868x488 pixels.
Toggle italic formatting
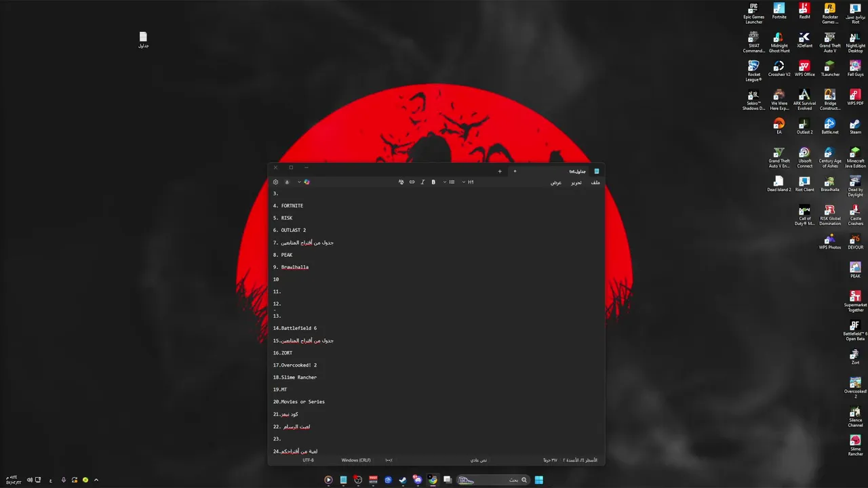pos(422,182)
